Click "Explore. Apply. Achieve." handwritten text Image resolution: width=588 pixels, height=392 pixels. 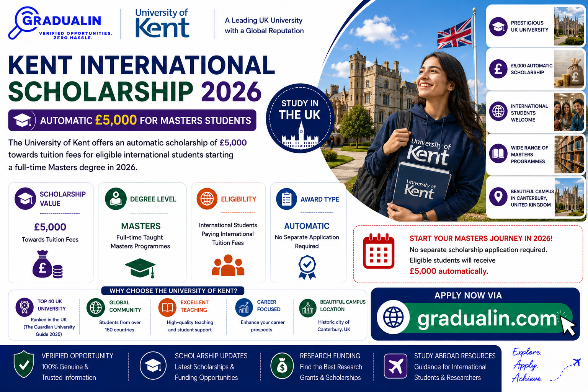coord(527,365)
